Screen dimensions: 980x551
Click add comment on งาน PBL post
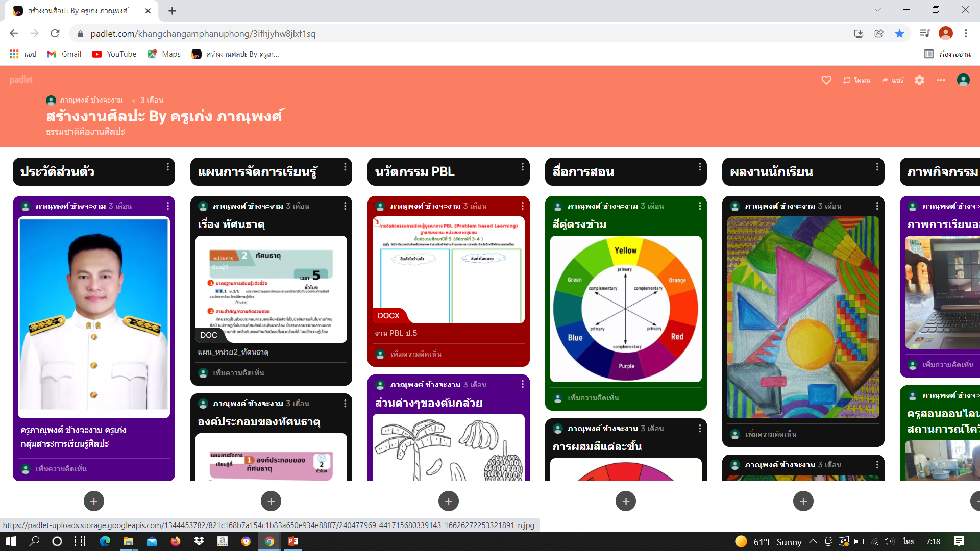click(x=415, y=354)
